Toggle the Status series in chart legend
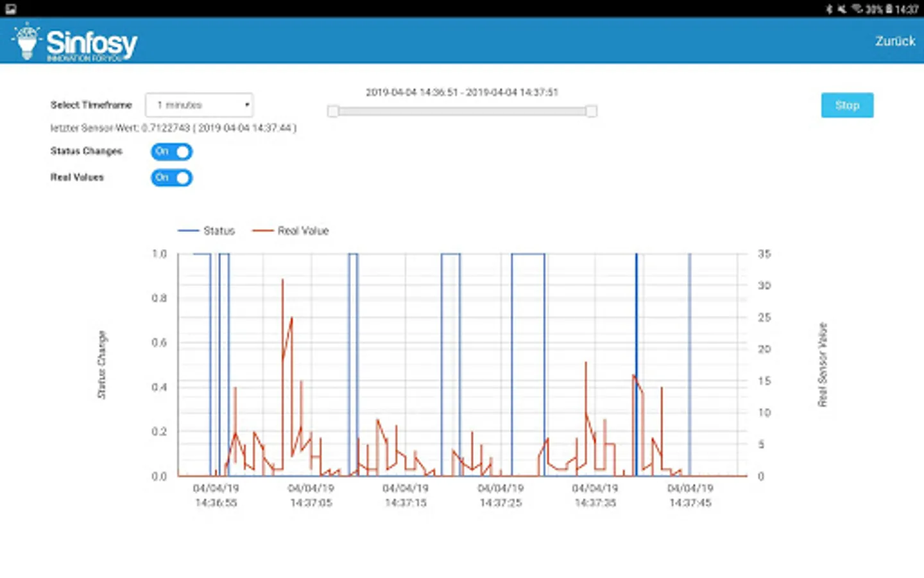This screenshot has height=578, width=924. 206,231
